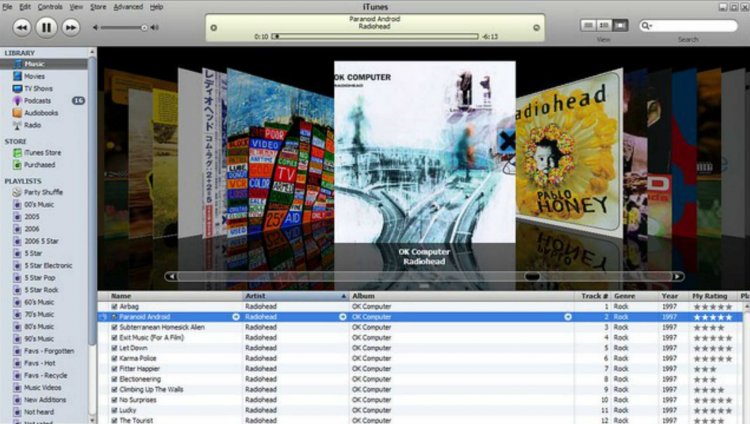Uncheck the Electioneering checkbox
This screenshot has height=424, width=750.
pyautogui.click(x=114, y=379)
